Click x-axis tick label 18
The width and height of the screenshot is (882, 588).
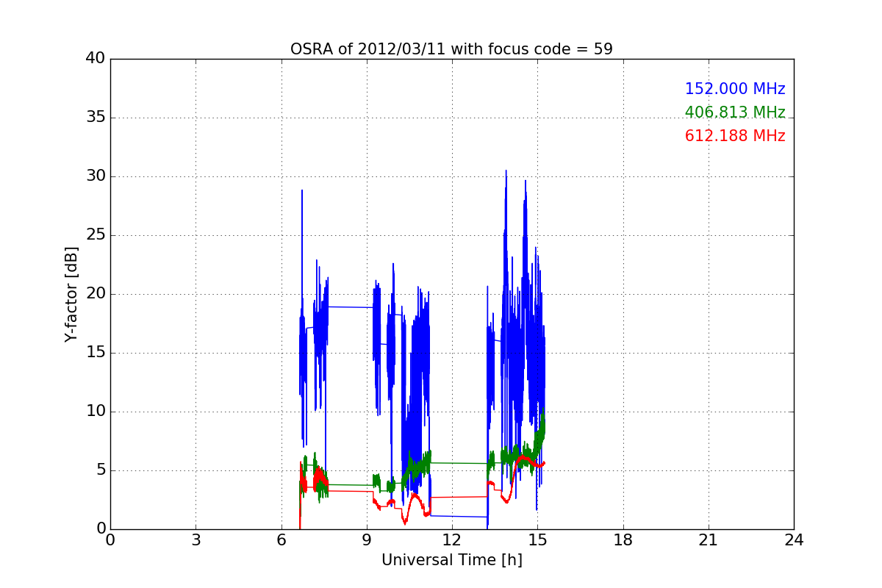point(623,540)
